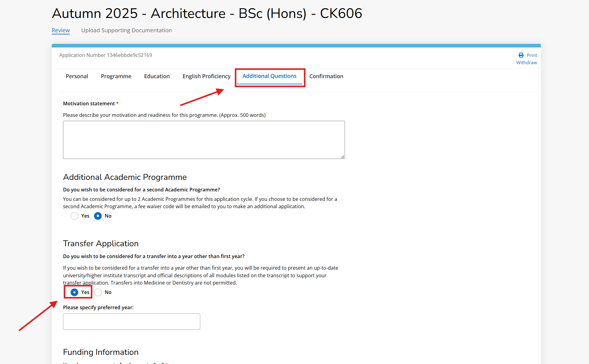Click the Print link text
Image resolution: width=589 pixels, height=364 pixels.
click(531, 55)
